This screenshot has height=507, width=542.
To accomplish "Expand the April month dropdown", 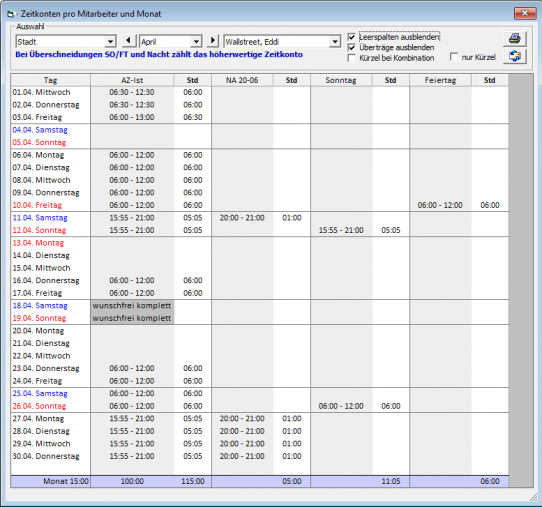I will [x=196, y=42].
